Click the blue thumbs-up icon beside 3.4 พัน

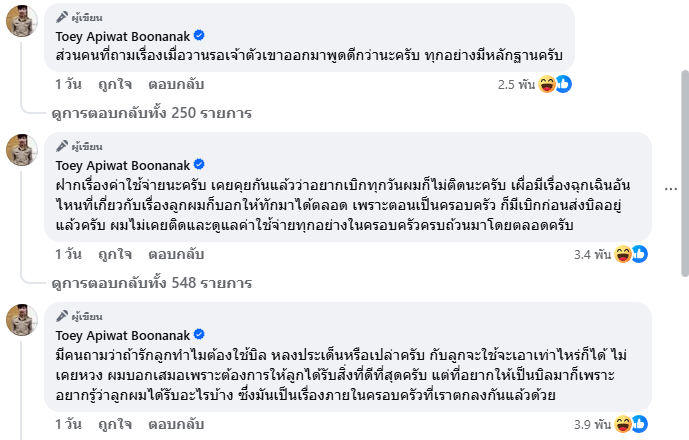pos(640,254)
